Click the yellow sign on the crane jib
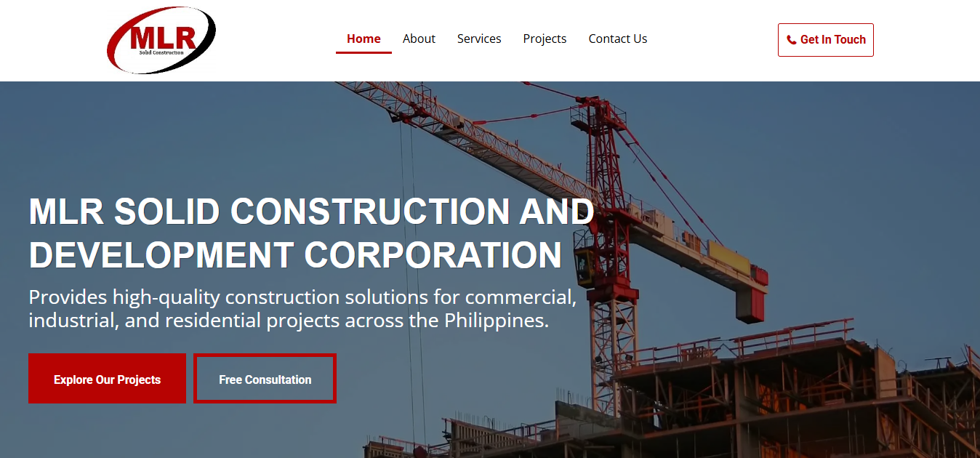Image resolution: width=980 pixels, height=458 pixels. click(x=728, y=256)
